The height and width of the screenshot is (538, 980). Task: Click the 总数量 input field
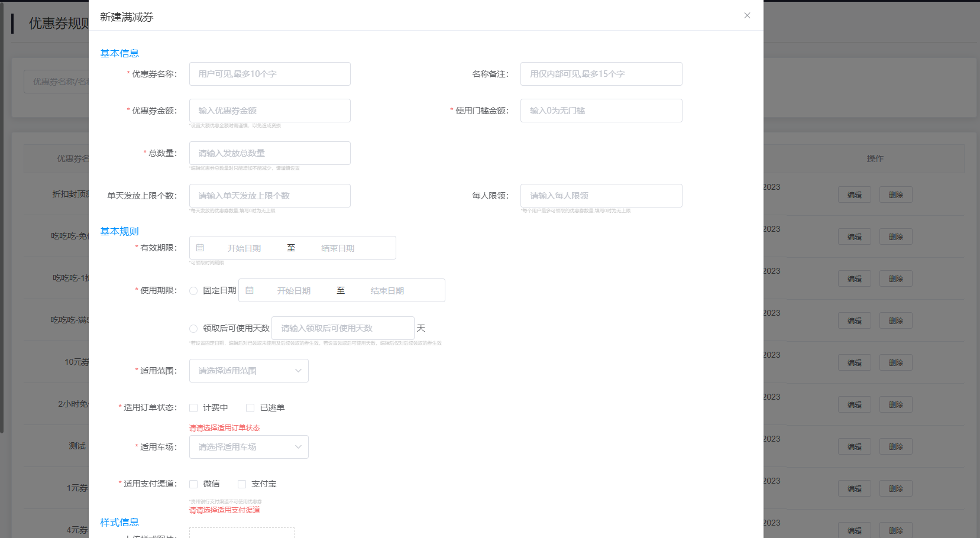[x=270, y=153]
